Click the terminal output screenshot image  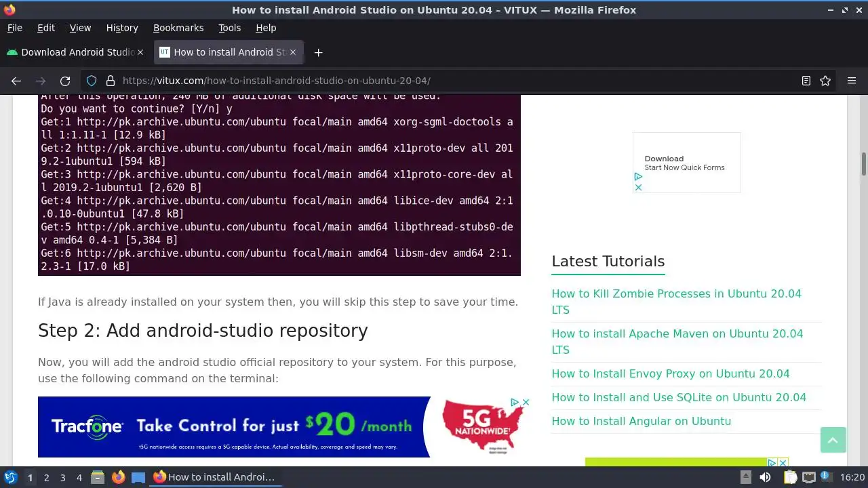tap(279, 185)
